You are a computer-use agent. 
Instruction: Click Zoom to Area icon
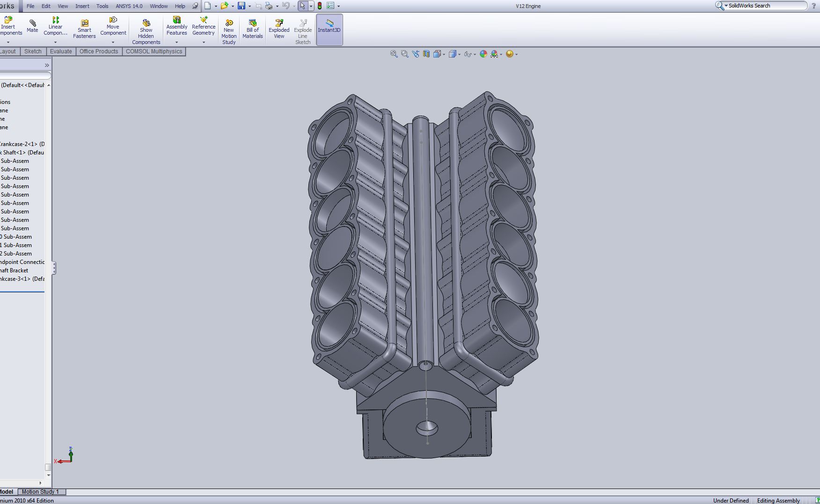405,54
